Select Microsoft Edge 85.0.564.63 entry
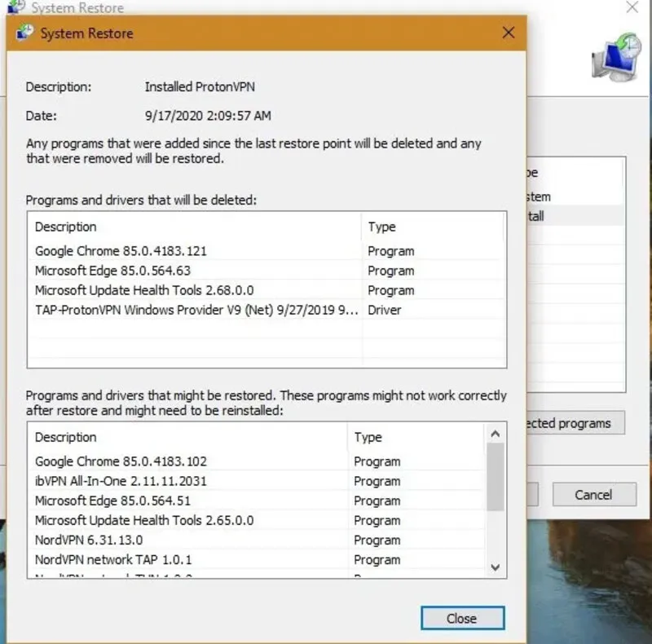 [x=112, y=271]
